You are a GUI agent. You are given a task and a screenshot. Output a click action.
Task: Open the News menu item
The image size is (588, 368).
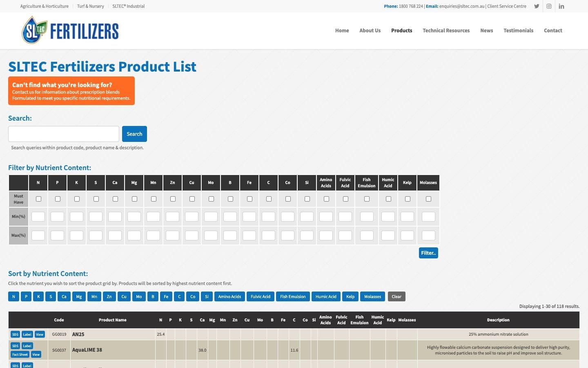click(x=486, y=31)
